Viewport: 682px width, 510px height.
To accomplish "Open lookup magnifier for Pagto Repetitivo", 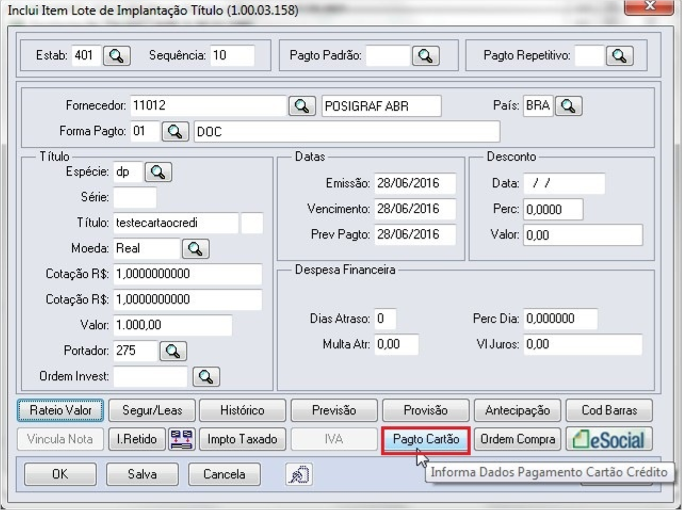I will click(619, 56).
